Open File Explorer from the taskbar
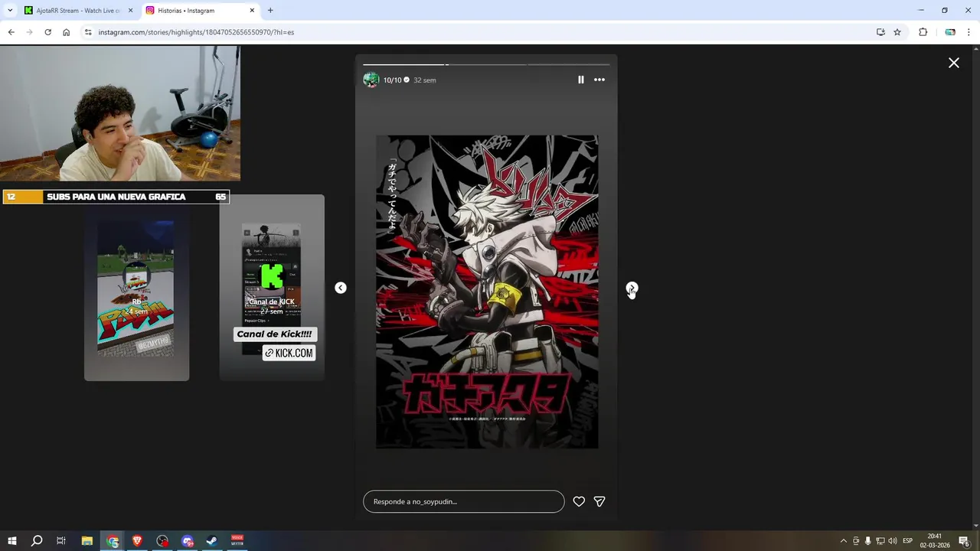This screenshot has width=980, height=551. click(x=87, y=541)
